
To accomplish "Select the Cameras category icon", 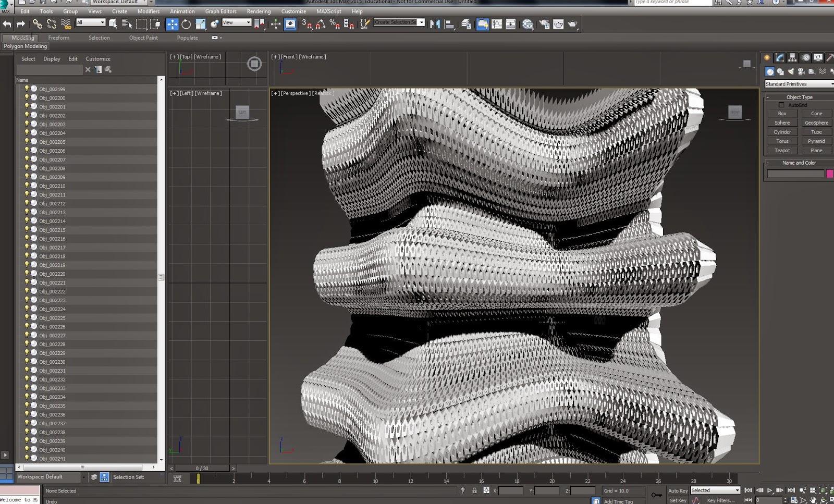I will point(801,71).
